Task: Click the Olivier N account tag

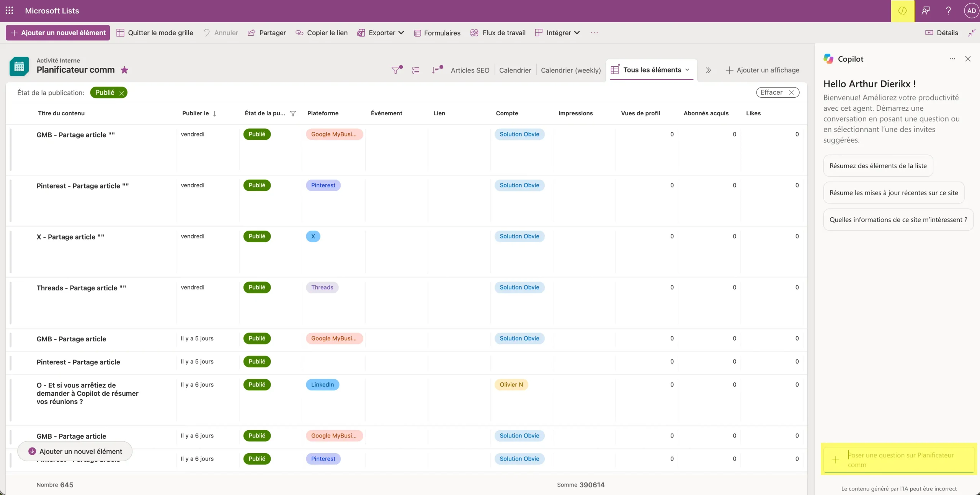Action: [x=511, y=385]
